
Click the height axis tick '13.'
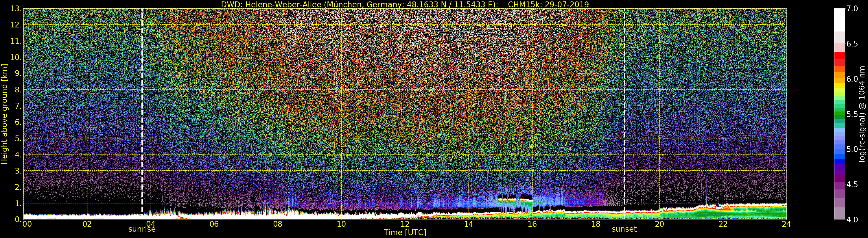[16, 9]
